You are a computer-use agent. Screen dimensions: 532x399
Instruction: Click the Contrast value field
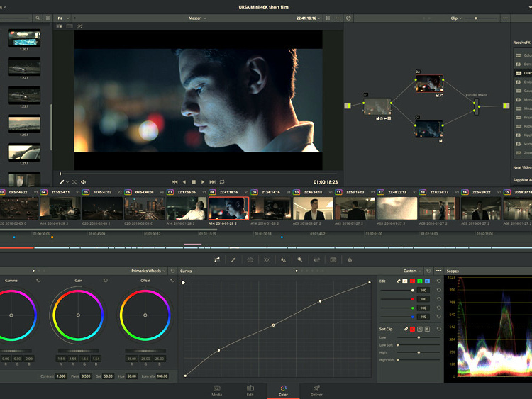pyautogui.click(x=61, y=376)
